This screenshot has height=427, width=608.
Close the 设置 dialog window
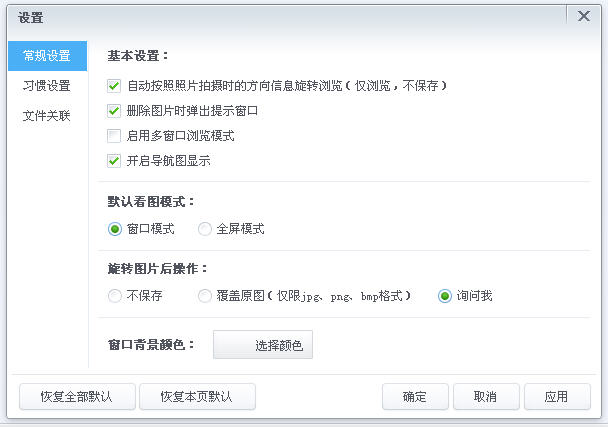coord(583,15)
